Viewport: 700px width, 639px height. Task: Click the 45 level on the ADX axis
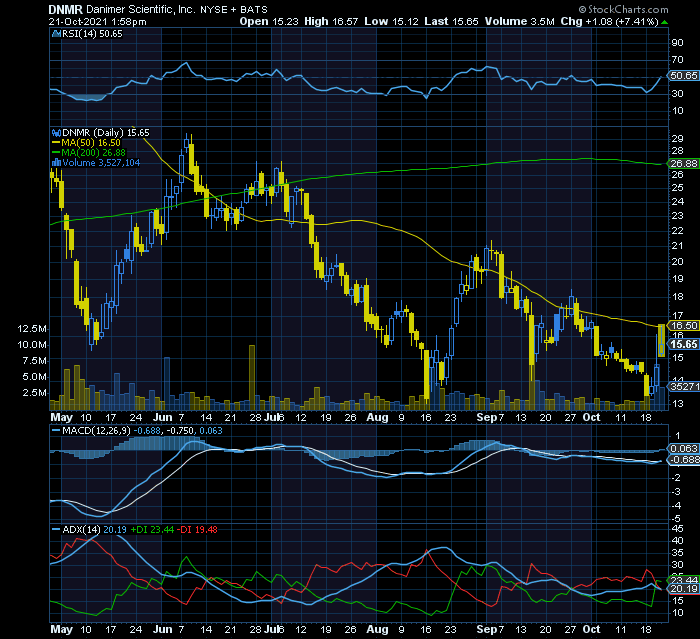[x=677, y=529]
